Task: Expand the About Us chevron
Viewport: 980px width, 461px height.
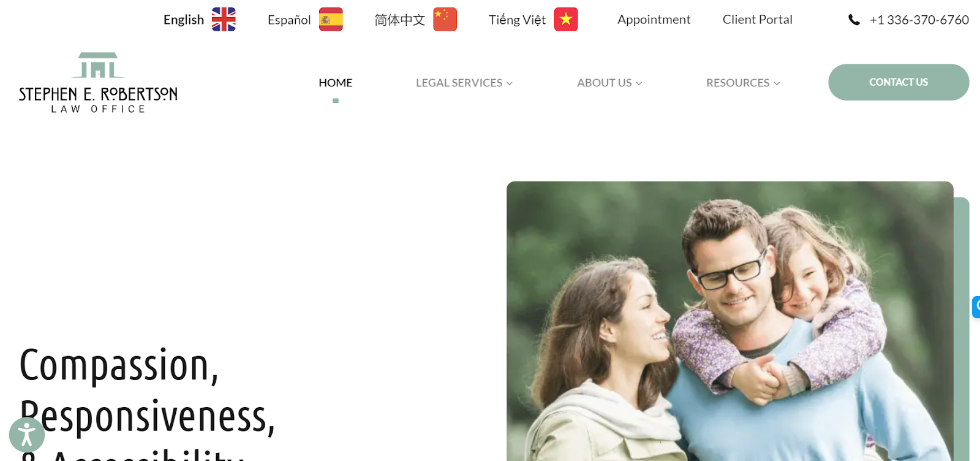Action: coord(639,83)
